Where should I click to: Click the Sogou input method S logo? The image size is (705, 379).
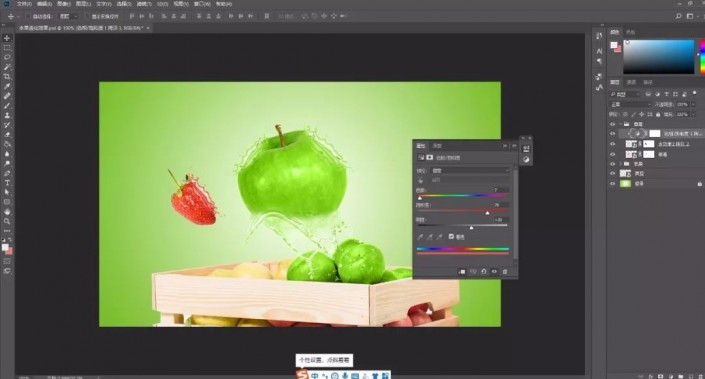[x=303, y=375]
